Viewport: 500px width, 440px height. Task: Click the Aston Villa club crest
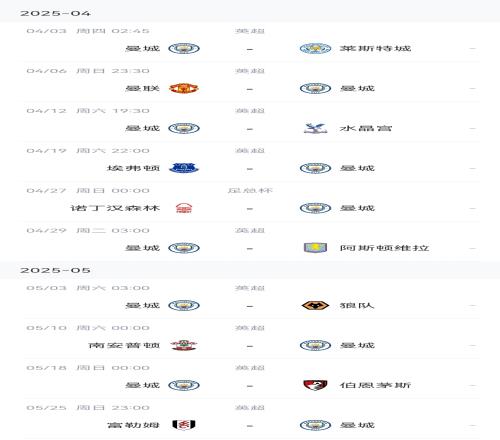(x=315, y=248)
